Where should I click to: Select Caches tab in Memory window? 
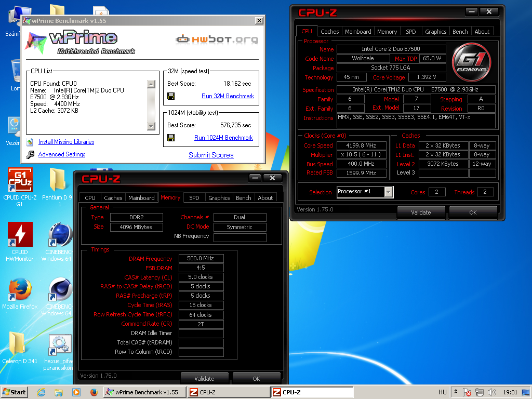tap(113, 198)
